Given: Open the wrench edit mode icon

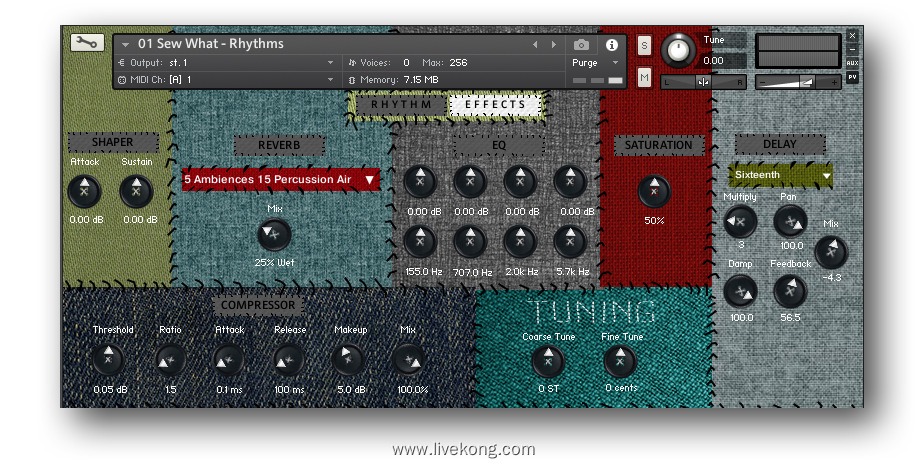Looking at the screenshot, I should click(87, 42).
